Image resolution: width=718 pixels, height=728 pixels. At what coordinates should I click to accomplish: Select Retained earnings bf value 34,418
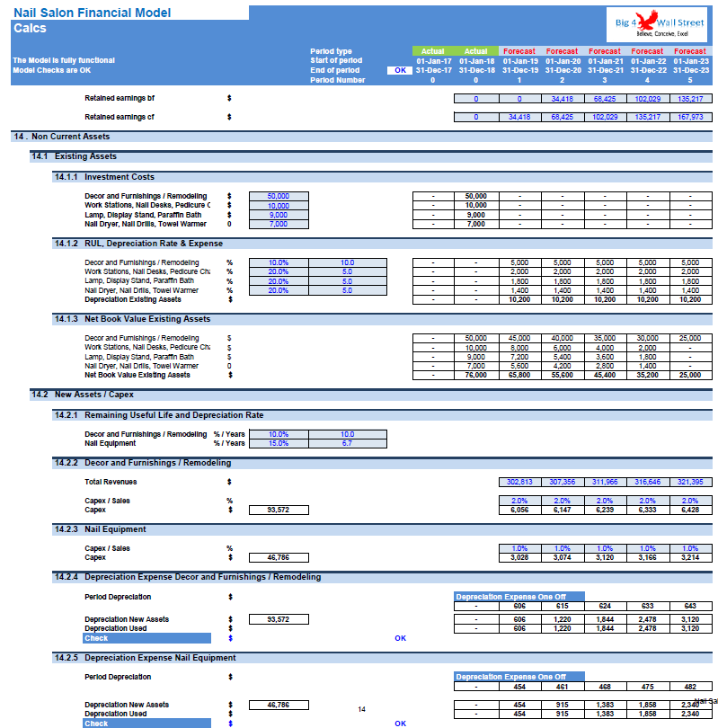click(562, 99)
